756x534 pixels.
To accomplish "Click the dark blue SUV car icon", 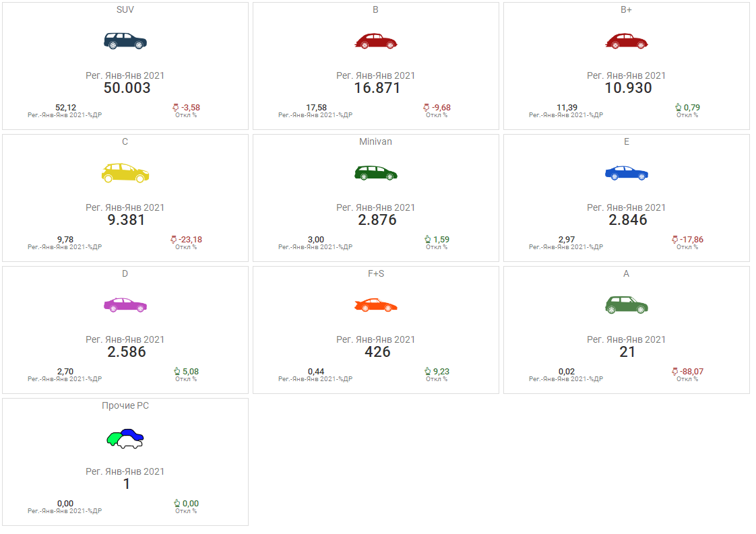I will [x=125, y=41].
